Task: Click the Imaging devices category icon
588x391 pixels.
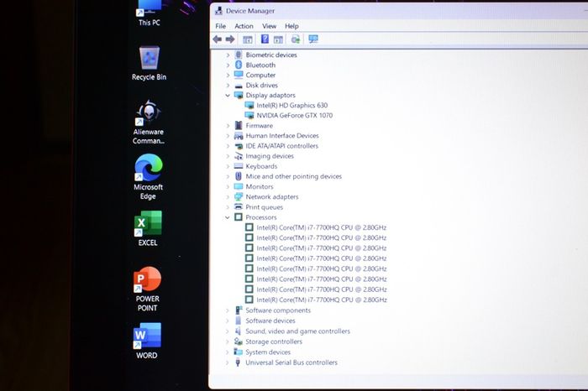Action: [x=239, y=156]
